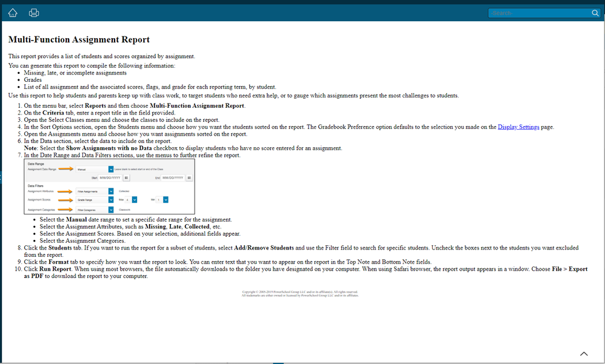The width and height of the screenshot is (605, 364).
Task: Click the End MM/DD/YYYY date field
Action: coord(173,177)
